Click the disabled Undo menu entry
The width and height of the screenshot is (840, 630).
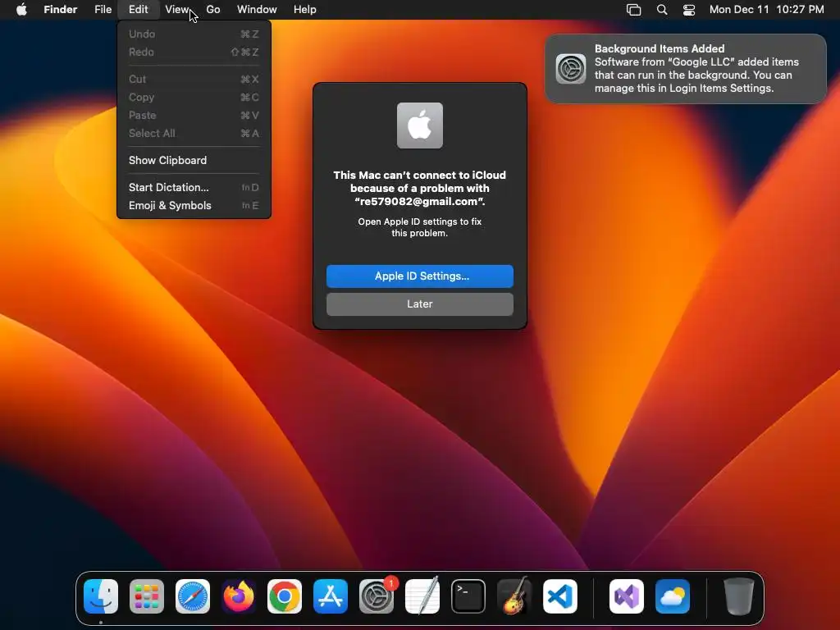tap(194, 34)
